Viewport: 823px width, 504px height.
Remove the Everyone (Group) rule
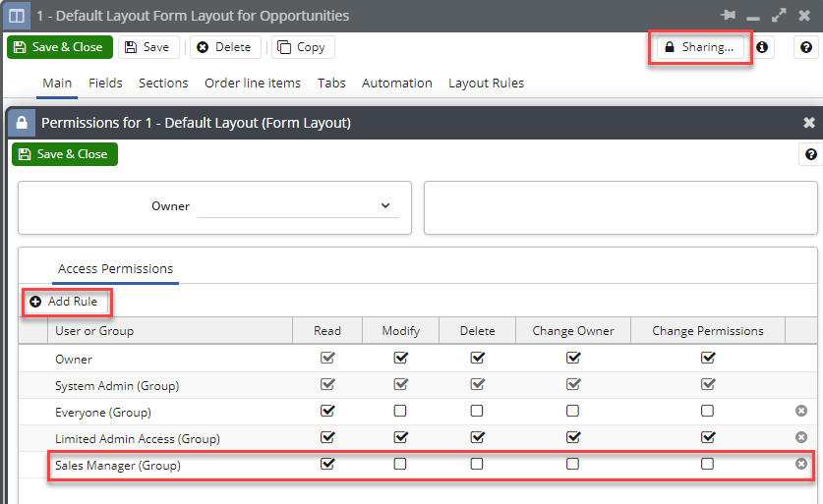coord(801,411)
